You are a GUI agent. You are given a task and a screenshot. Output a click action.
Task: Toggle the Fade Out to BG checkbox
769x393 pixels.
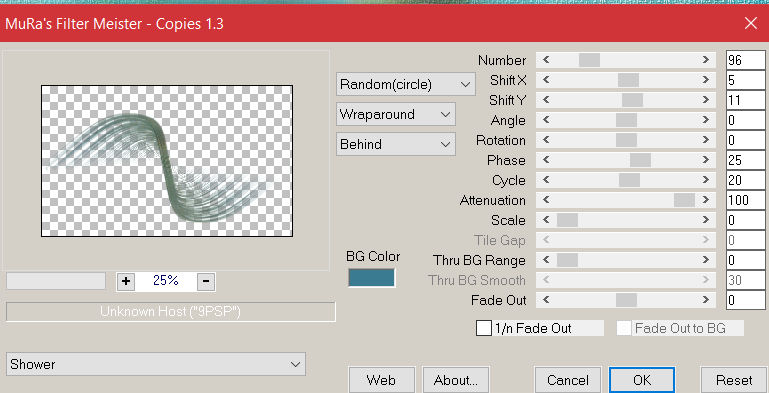(624, 328)
